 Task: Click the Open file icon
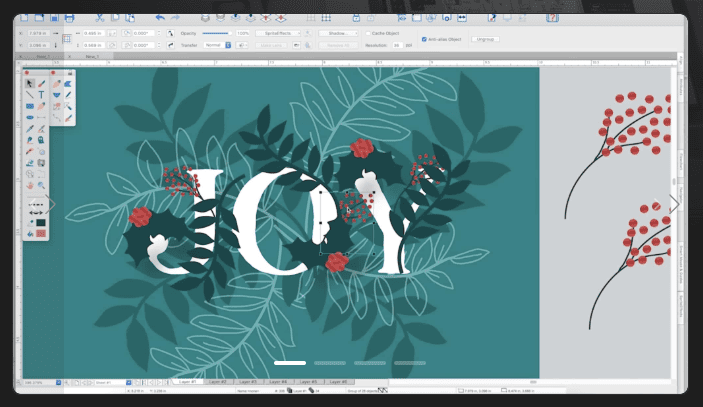pos(39,18)
